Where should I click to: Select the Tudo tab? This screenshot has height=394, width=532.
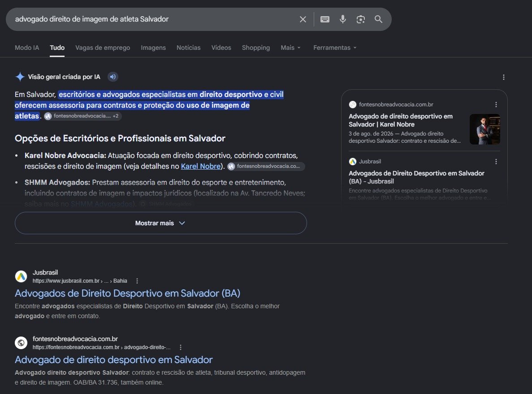[x=57, y=48]
